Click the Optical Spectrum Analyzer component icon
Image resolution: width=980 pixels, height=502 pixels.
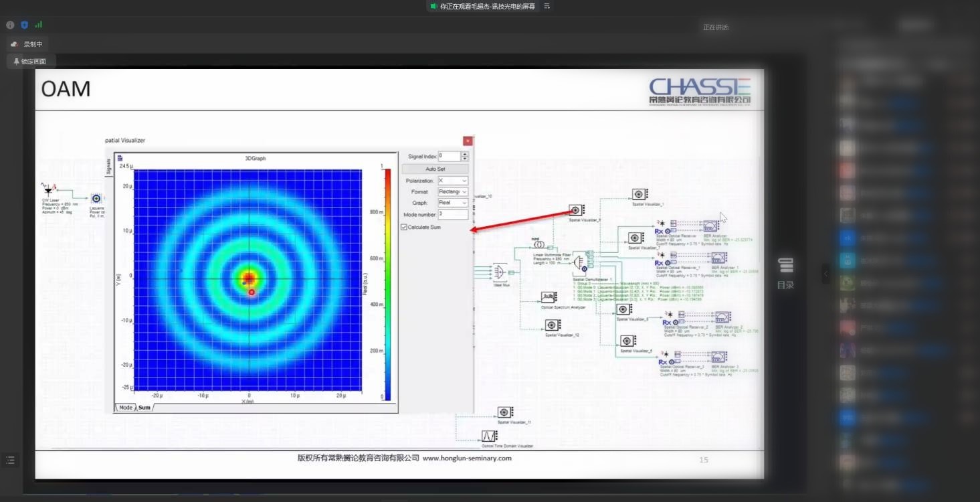(x=549, y=297)
